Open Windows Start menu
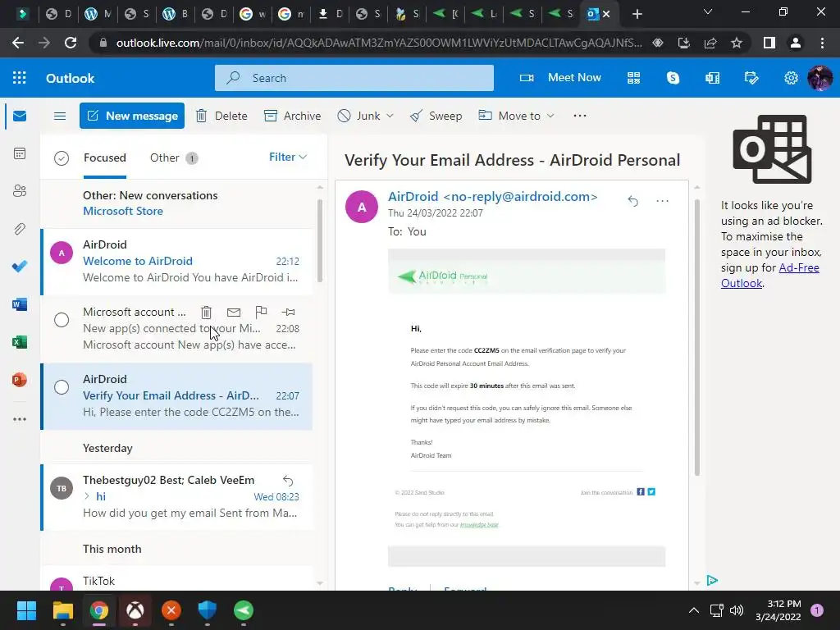Viewport: 840px width, 630px height. coord(26,610)
